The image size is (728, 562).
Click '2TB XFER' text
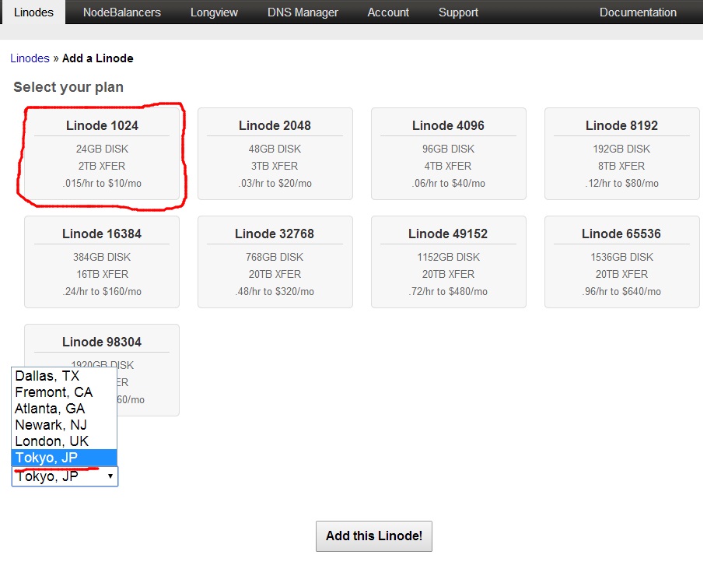click(x=102, y=167)
